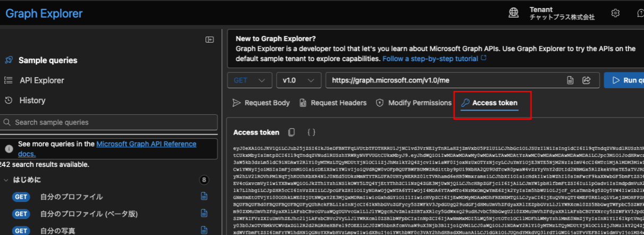
Task: Click the はじめに count badge 8
Action: [203, 180]
